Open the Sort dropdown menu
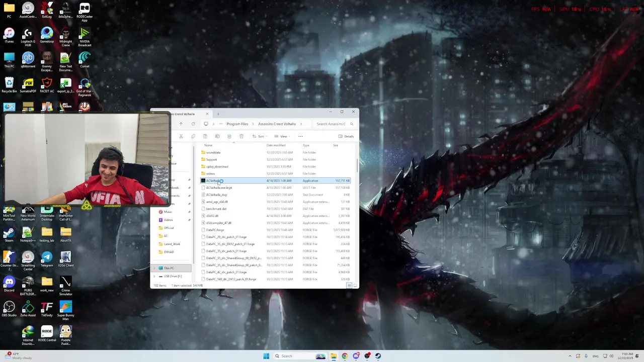This screenshot has height=362, width=644. tap(260, 136)
